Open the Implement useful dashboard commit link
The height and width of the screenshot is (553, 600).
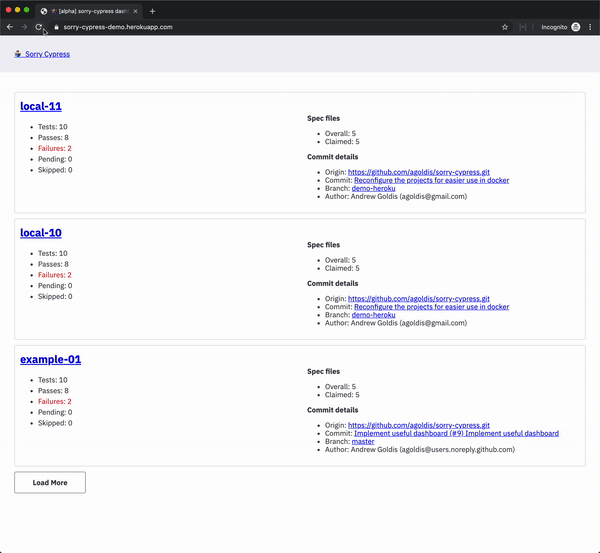coord(456,433)
